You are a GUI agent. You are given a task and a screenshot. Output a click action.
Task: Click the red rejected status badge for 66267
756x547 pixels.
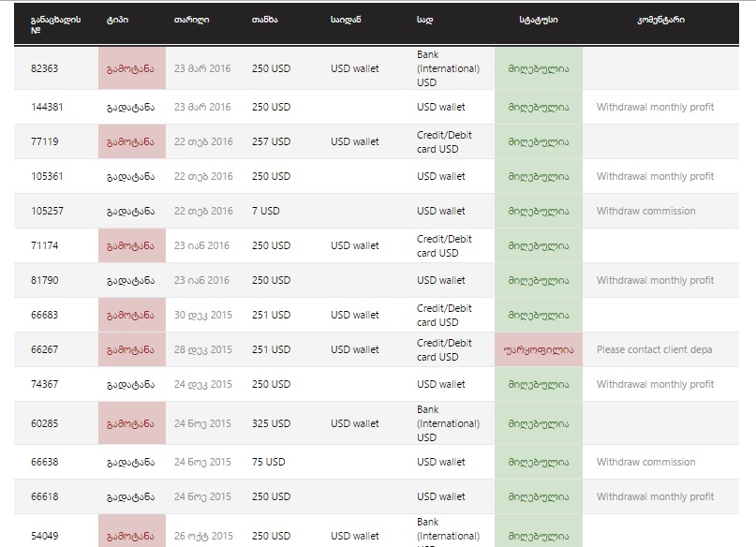click(538, 349)
